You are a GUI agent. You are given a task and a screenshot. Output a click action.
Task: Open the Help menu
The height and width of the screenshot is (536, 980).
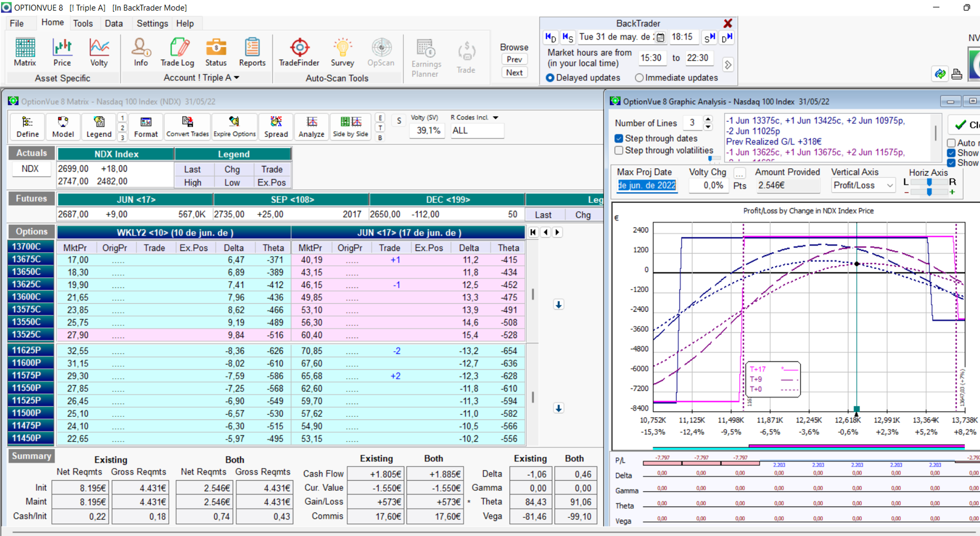[x=185, y=23]
